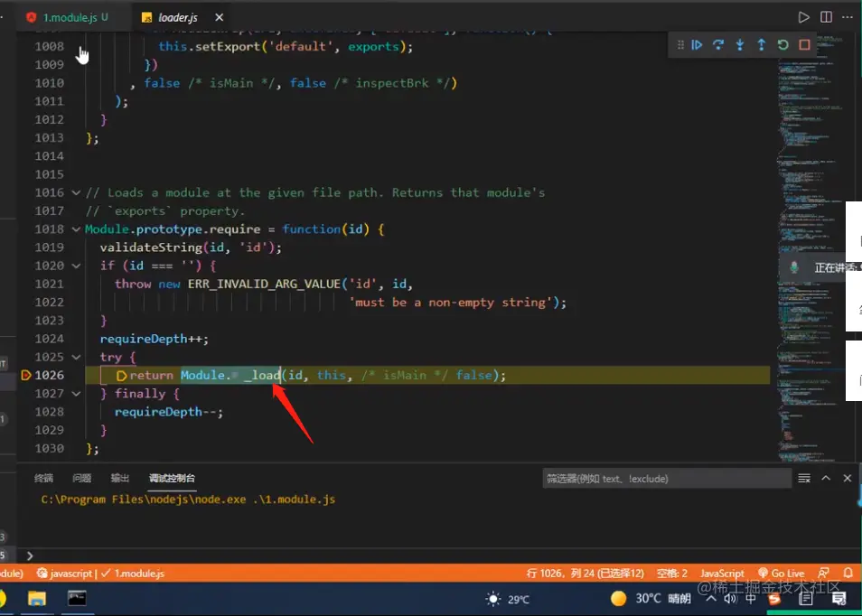Click the requireDepth-- statement
Screen dimensions: 862x616
coord(168,412)
